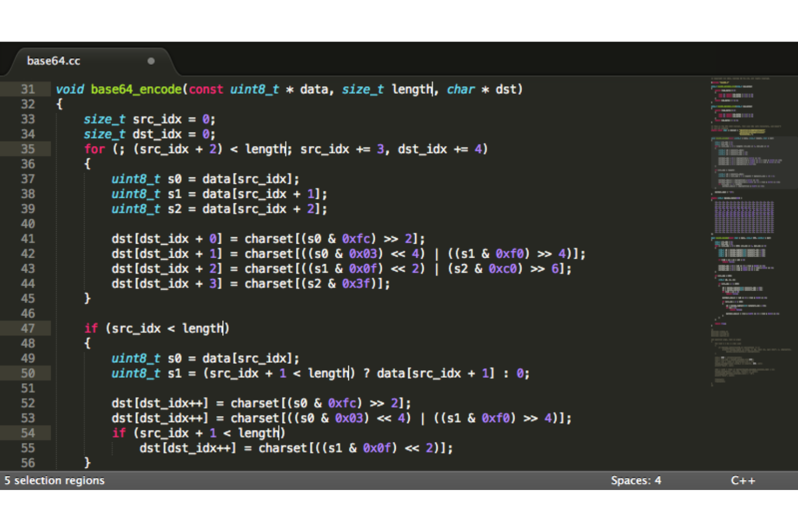Screen dimensions: 798x532
Task: Click '5 selection regions' status text
Action: point(54,480)
